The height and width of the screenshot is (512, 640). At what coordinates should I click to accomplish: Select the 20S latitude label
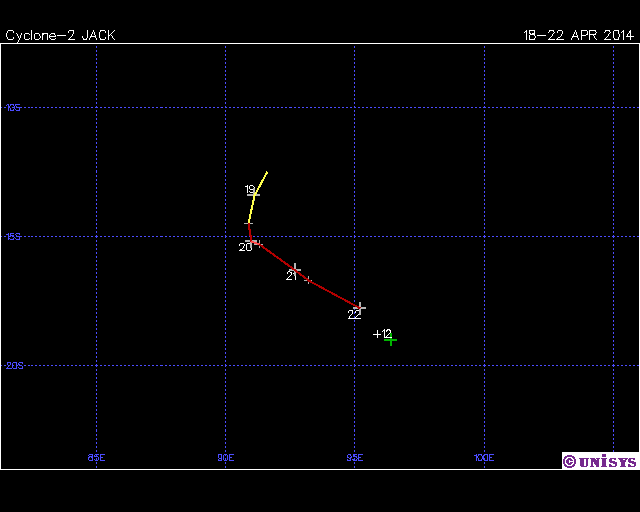(x=14, y=366)
